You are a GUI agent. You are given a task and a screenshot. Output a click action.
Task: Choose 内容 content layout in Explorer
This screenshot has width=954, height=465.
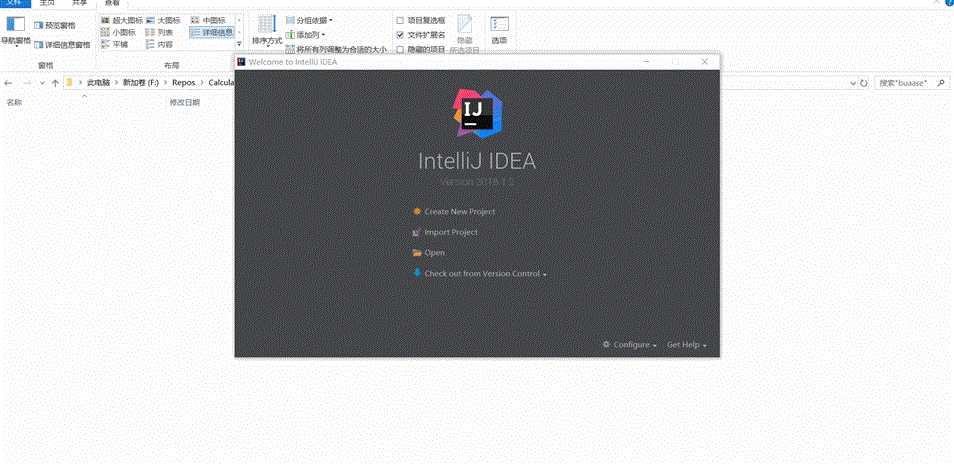(x=159, y=44)
